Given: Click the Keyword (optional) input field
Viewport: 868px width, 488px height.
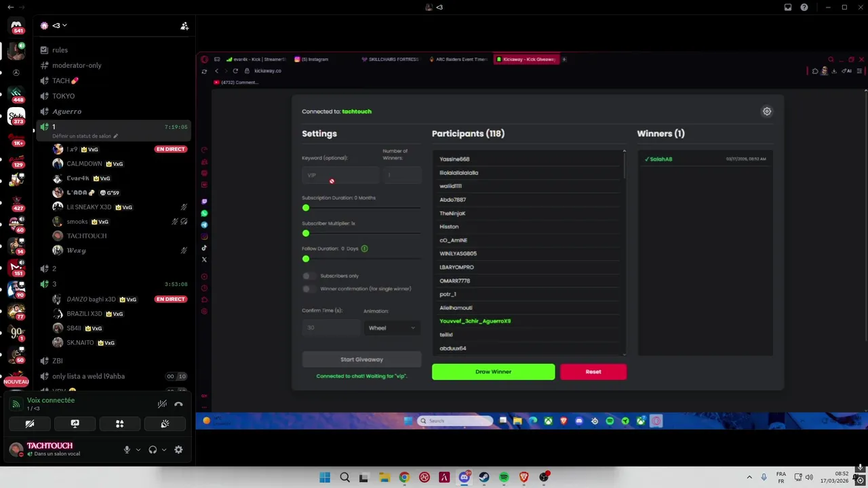Looking at the screenshot, I should 340,176.
